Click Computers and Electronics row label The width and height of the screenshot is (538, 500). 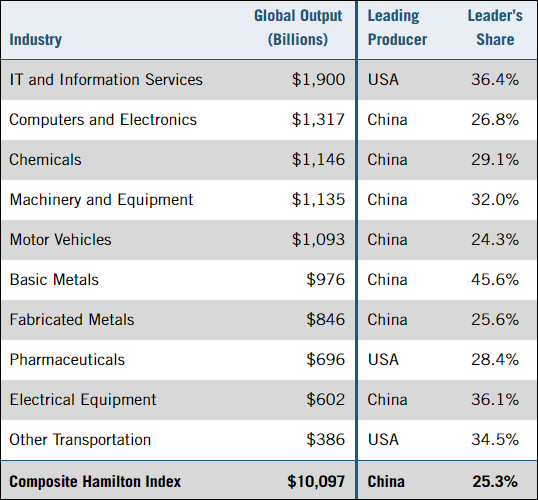[103, 120]
